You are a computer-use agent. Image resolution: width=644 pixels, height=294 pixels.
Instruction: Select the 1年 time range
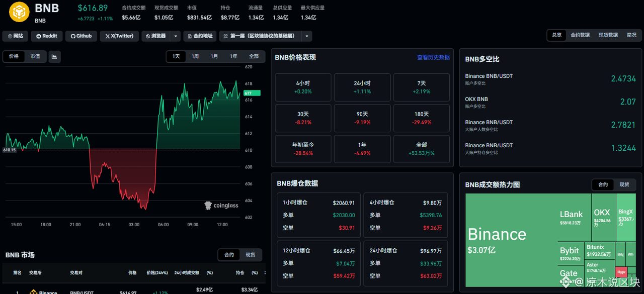pos(233,56)
